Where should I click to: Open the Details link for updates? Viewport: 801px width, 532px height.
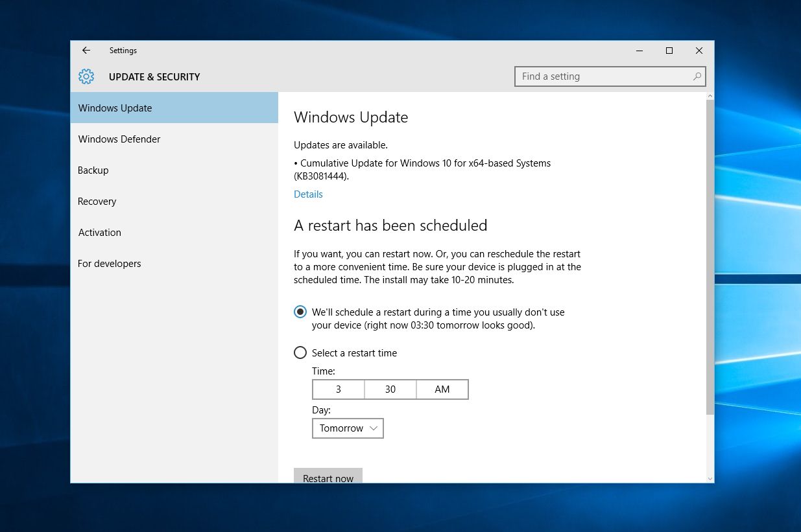click(308, 194)
